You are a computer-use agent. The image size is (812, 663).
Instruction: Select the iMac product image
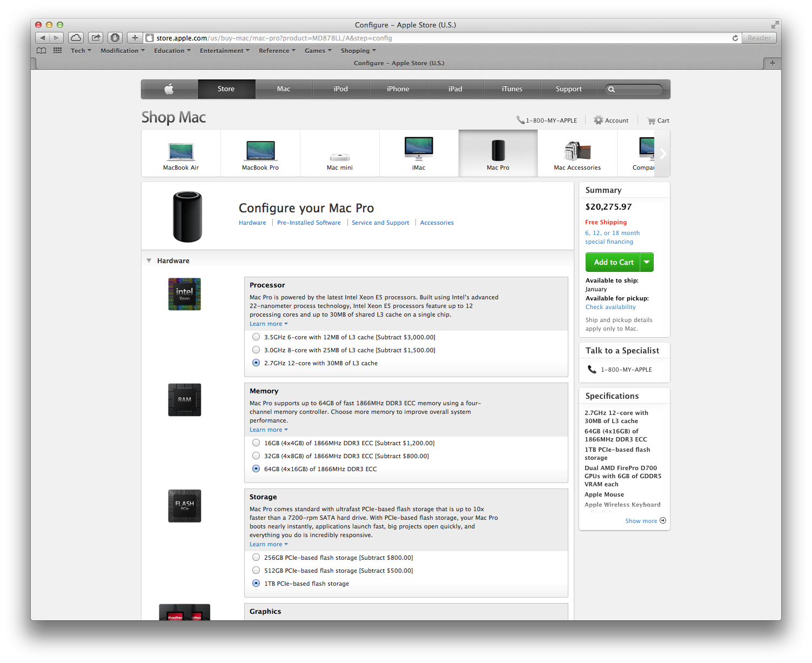coord(419,149)
